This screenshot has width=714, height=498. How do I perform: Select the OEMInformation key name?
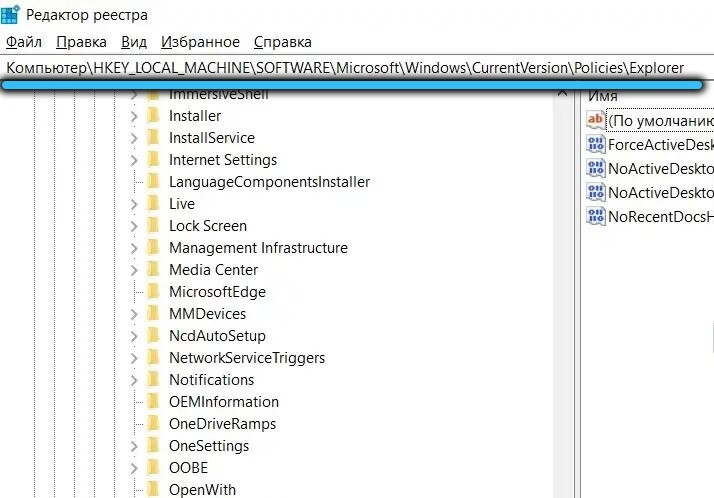point(224,402)
